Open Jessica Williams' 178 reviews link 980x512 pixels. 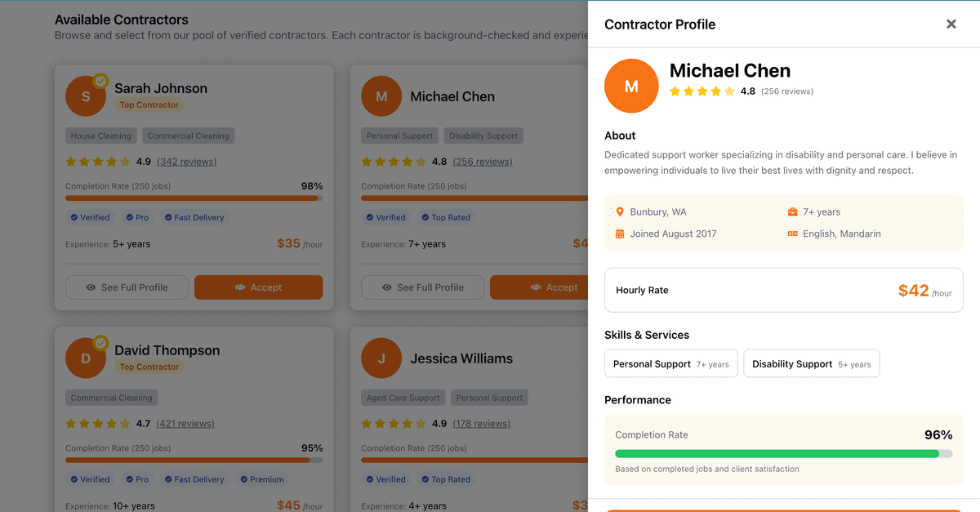click(481, 424)
